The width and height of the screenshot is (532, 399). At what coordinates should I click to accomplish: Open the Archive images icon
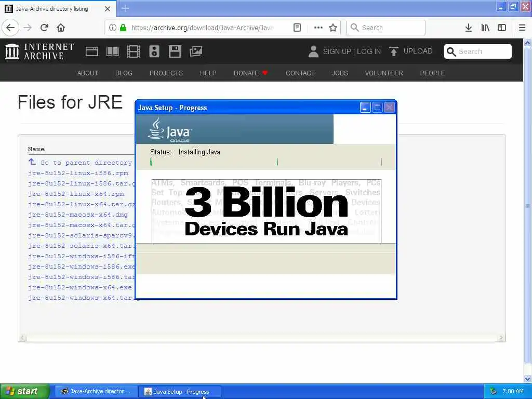196,51
